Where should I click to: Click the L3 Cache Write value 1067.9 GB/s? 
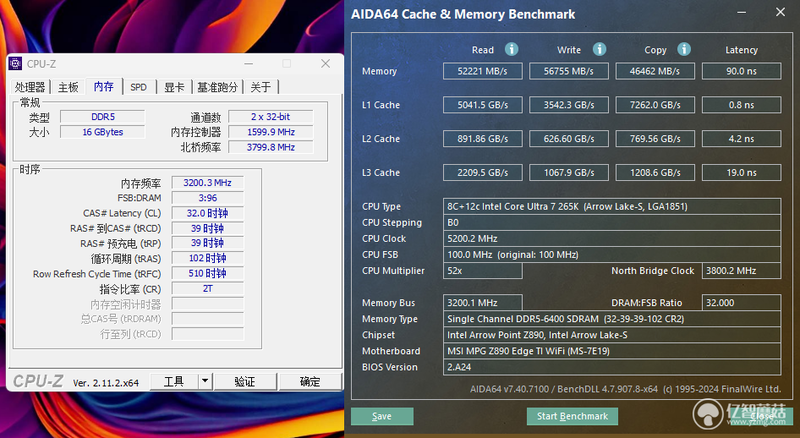click(x=569, y=173)
